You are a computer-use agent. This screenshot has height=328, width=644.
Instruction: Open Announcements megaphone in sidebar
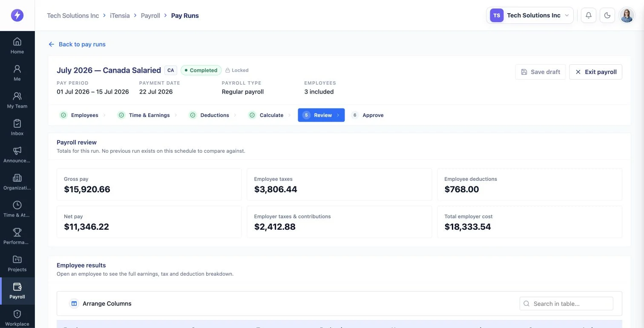(17, 154)
